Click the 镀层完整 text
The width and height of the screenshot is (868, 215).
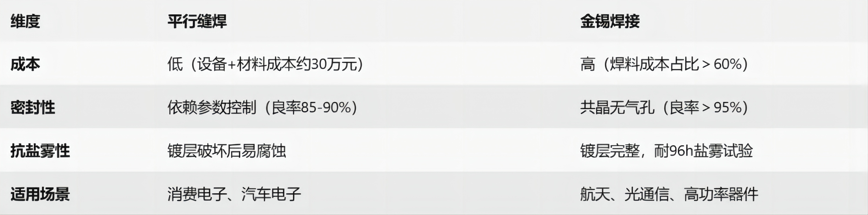pos(610,151)
